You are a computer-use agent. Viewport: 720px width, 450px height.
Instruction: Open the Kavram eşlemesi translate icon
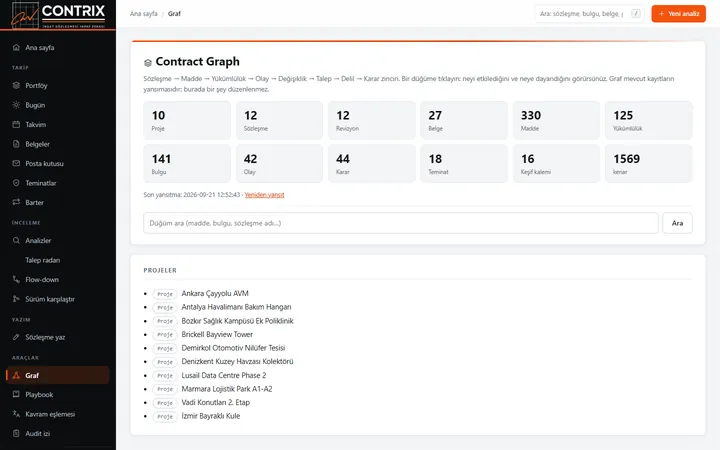click(x=16, y=414)
